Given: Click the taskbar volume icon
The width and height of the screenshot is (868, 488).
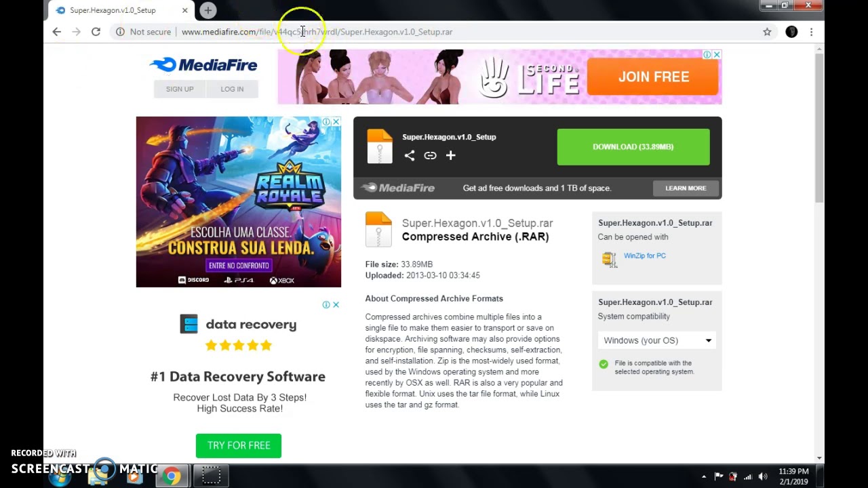Looking at the screenshot, I should tap(763, 476).
